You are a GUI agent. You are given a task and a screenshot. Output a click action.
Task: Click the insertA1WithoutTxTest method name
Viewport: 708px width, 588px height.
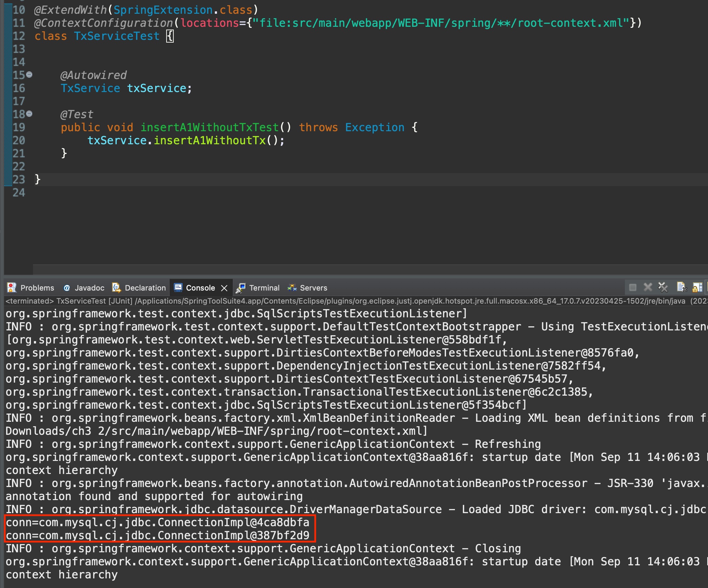point(209,127)
